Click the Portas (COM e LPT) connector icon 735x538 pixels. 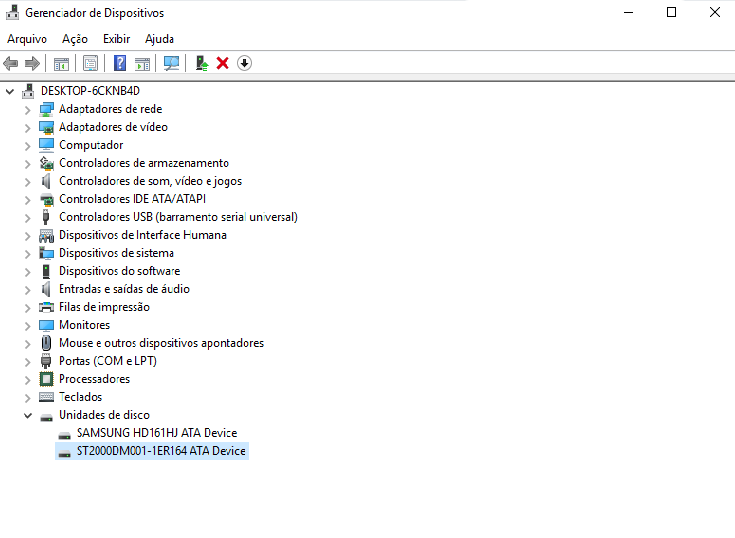tap(46, 361)
